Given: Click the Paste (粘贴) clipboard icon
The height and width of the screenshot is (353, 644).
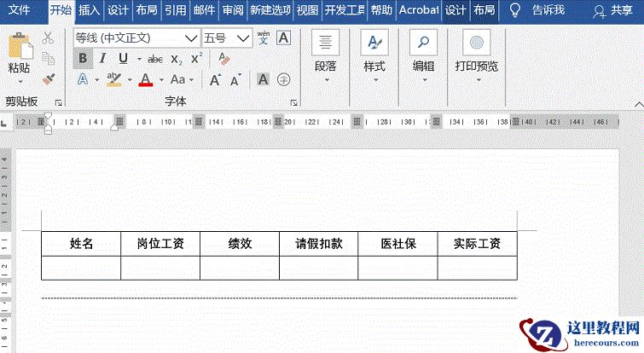Looking at the screenshot, I should (20, 46).
